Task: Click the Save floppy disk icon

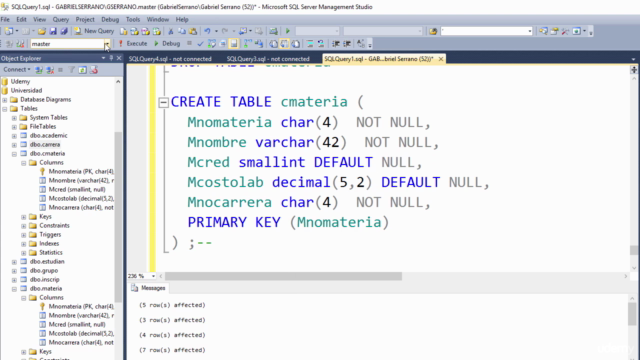Action: click(x=53, y=31)
